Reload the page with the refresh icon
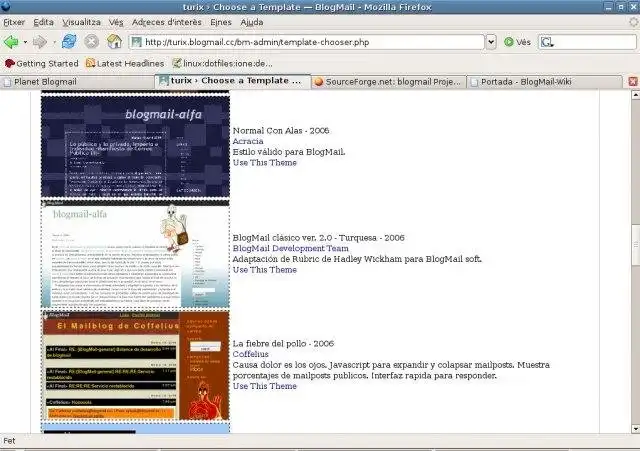Viewport: 640px width, 451px height. 69,42
